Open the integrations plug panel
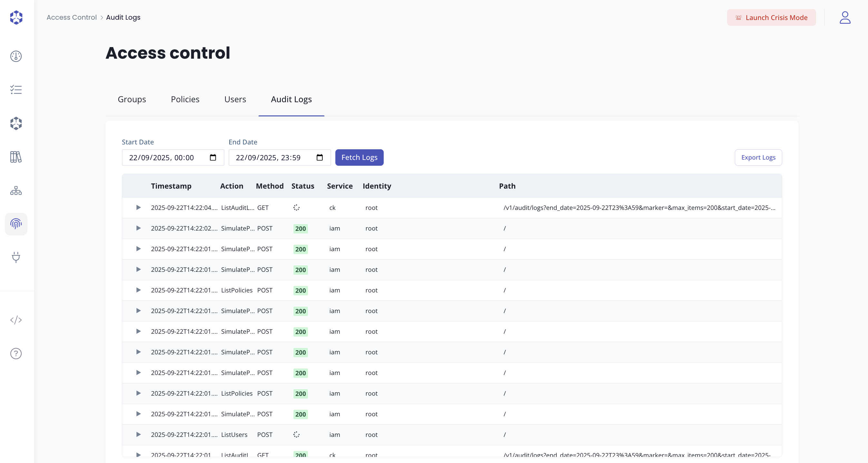 [x=16, y=257]
